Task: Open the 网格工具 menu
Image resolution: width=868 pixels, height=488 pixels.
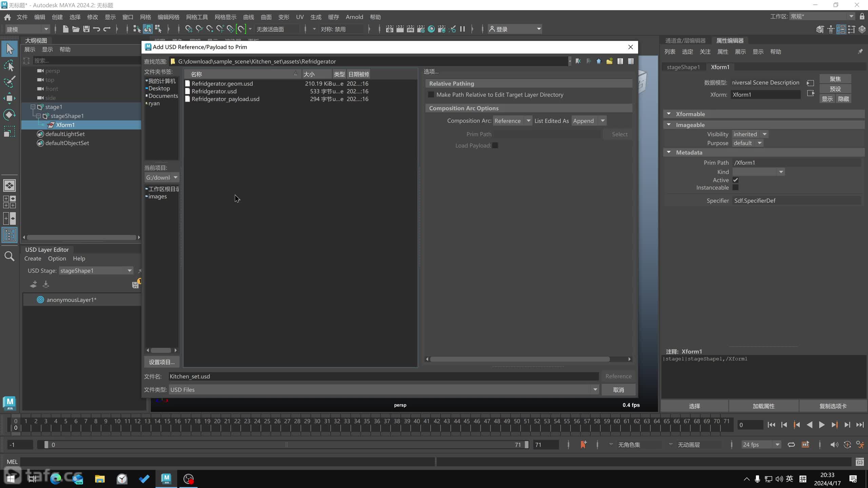Action: 197,17
